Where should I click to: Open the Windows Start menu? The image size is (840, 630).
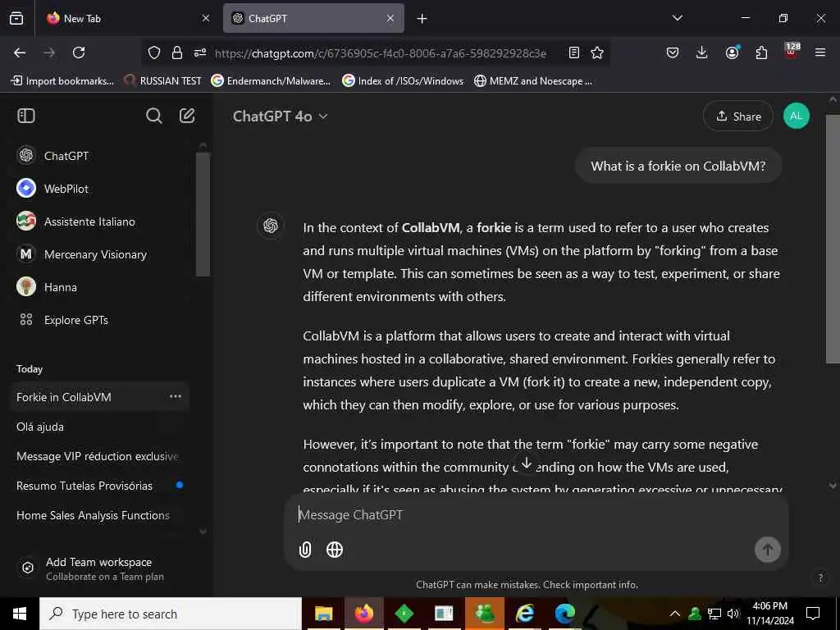tap(20, 614)
